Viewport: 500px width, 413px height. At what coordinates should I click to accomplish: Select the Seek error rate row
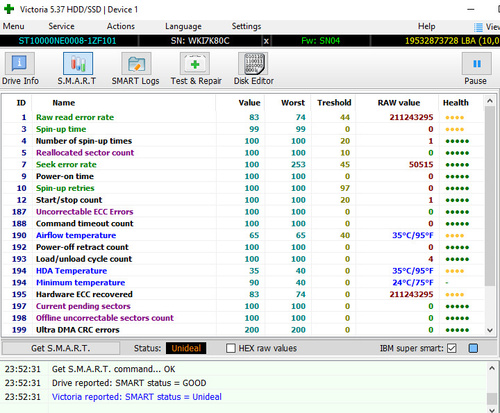coord(243,165)
